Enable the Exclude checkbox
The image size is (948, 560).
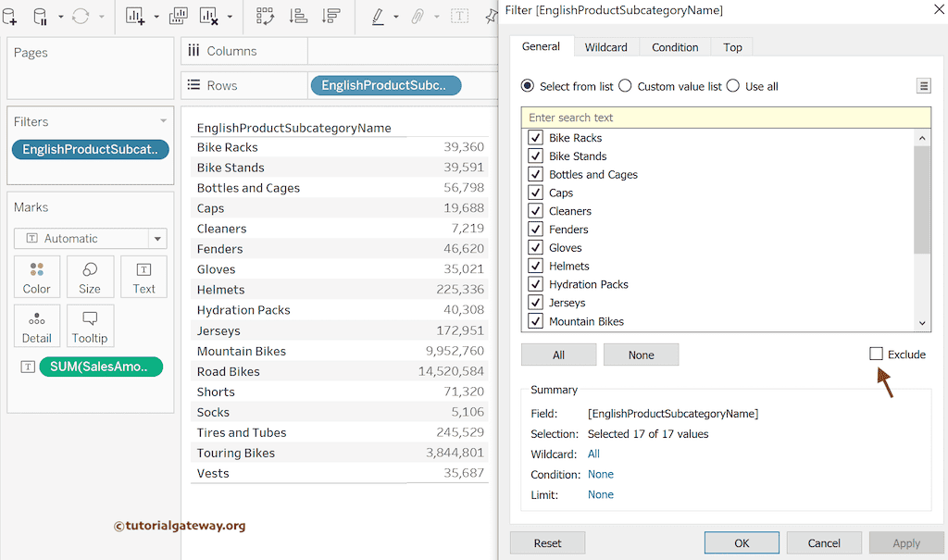[877, 354]
